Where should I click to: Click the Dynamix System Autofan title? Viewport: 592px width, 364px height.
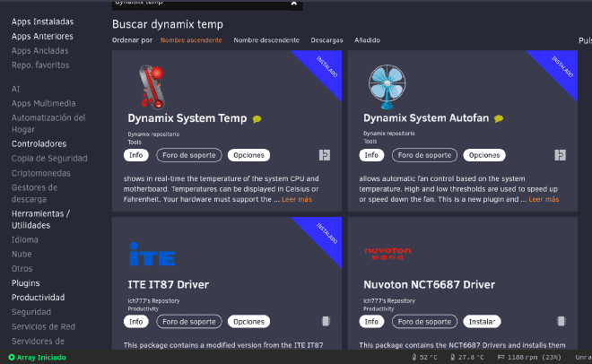tap(426, 118)
